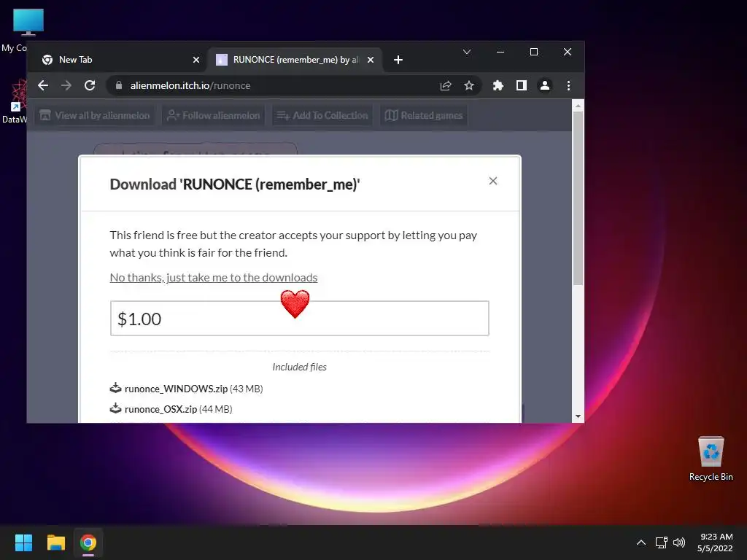This screenshot has height=560, width=747.
Task: Open the Windows Start menu
Action: click(x=23, y=542)
